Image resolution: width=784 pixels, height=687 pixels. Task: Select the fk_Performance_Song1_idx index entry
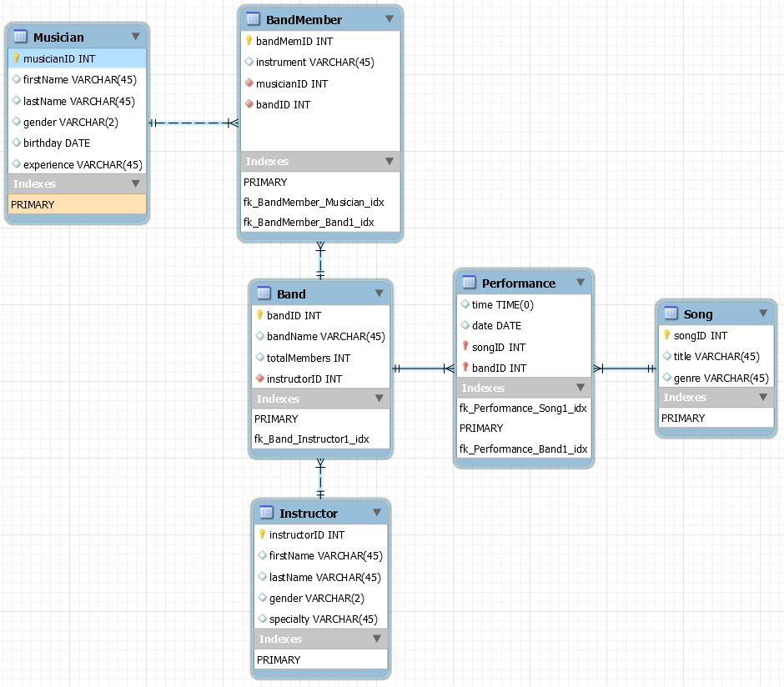tap(524, 409)
